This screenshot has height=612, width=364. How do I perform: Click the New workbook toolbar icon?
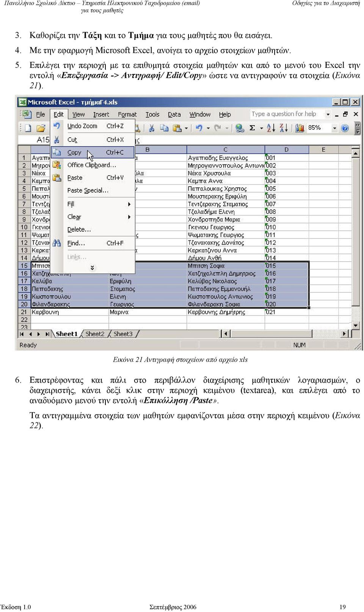[x=28, y=128]
